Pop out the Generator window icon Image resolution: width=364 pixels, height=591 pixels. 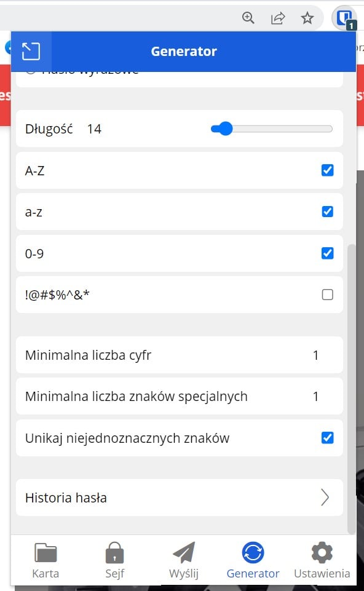31,51
